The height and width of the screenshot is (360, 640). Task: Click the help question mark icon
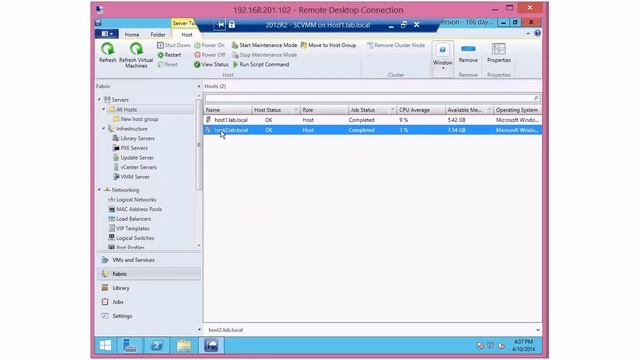pos(538,33)
